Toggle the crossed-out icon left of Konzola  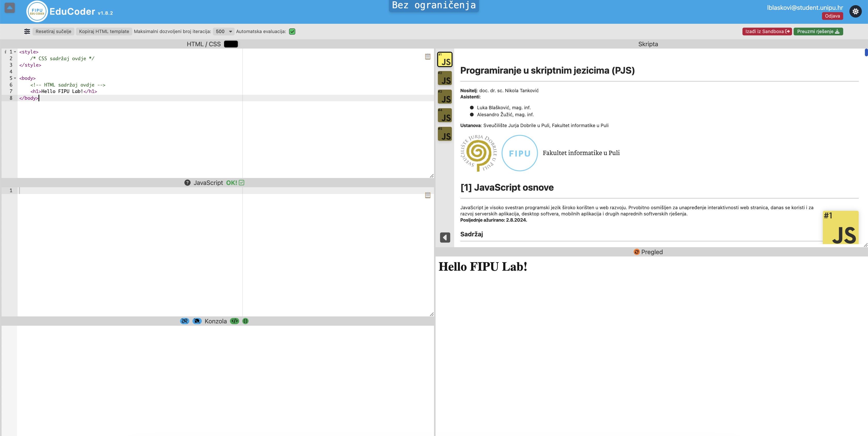[x=197, y=321]
